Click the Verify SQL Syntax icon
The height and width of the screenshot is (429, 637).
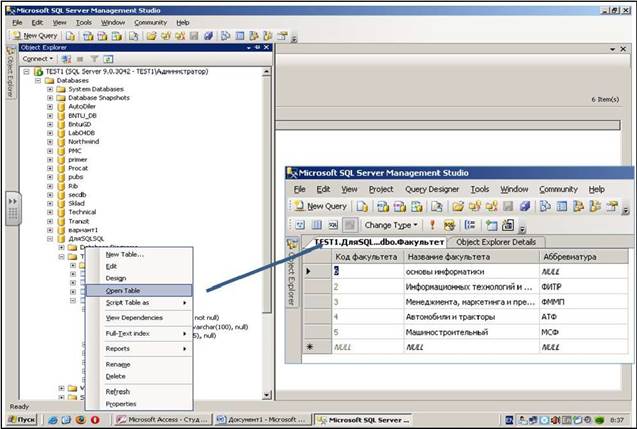point(449,225)
